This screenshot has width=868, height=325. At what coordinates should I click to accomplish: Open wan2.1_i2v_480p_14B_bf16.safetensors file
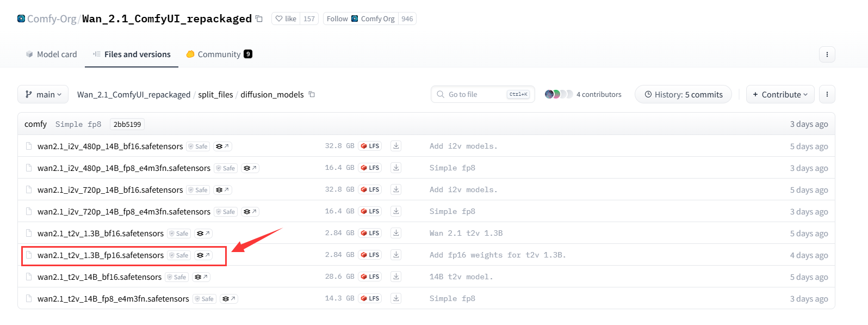pyautogui.click(x=110, y=146)
